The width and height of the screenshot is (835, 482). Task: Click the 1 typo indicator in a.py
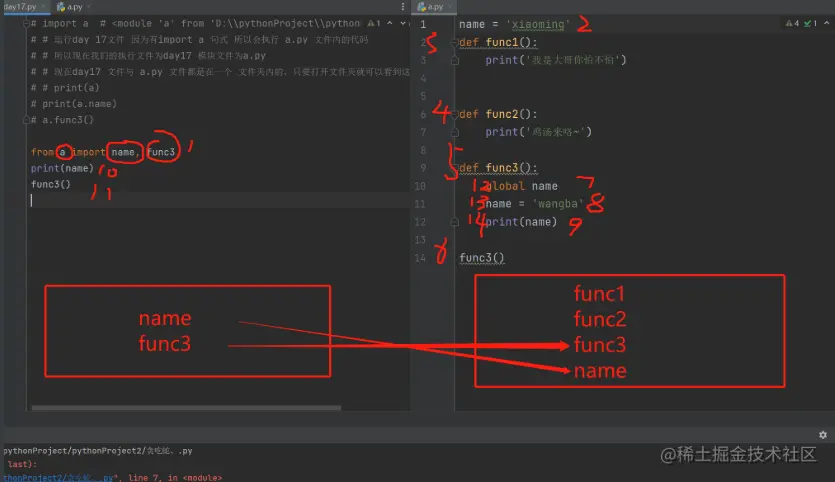[811, 23]
